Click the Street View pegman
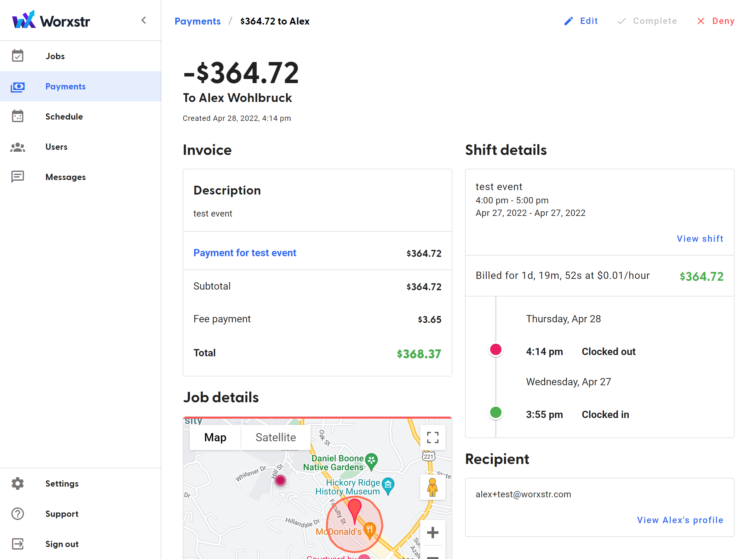 click(432, 487)
